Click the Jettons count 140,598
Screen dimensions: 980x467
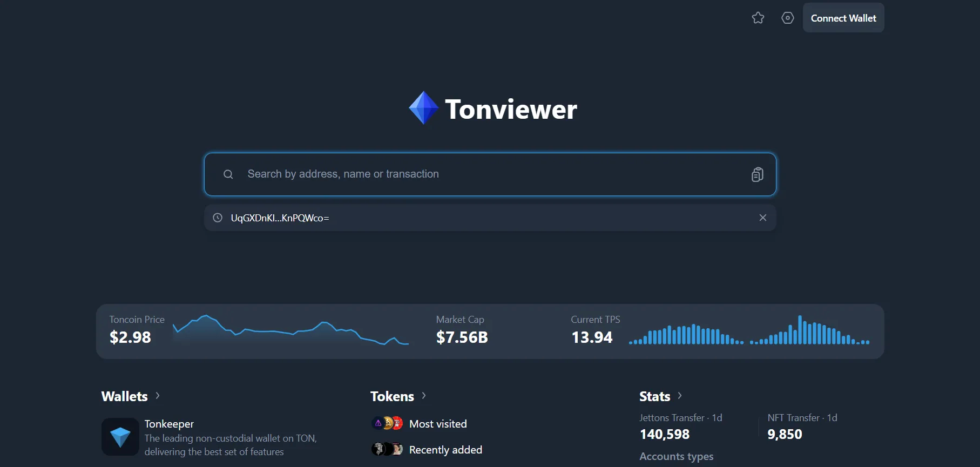[x=665, y=435]
